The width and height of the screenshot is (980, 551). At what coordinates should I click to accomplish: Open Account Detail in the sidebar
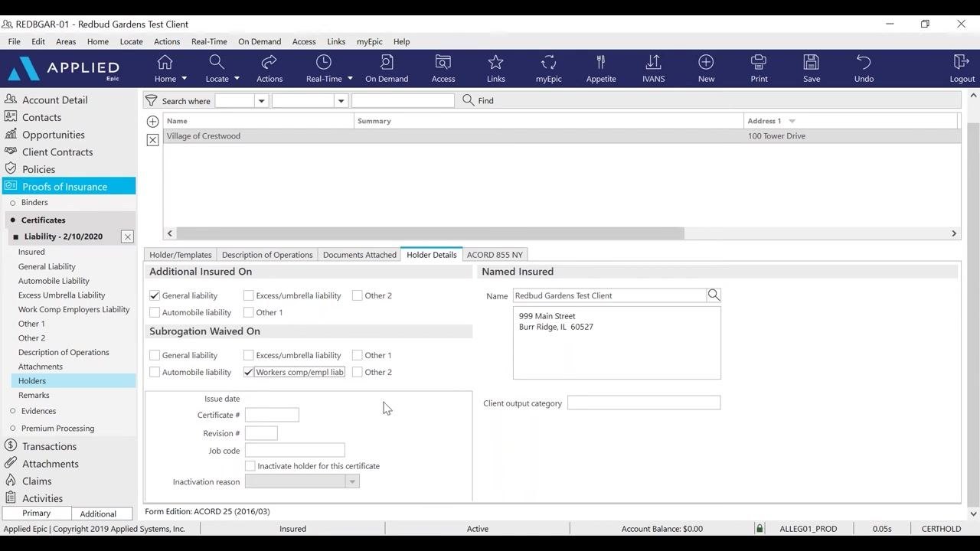tap(54, 100)
